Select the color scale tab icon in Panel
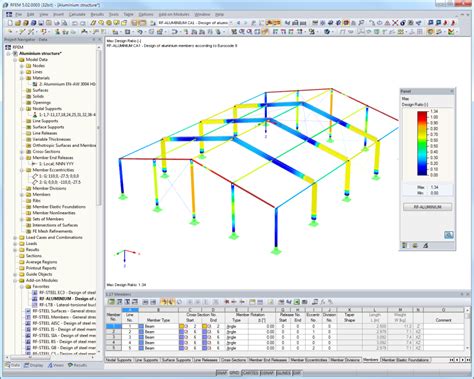474x379 pixels. [x=405, y=246]
